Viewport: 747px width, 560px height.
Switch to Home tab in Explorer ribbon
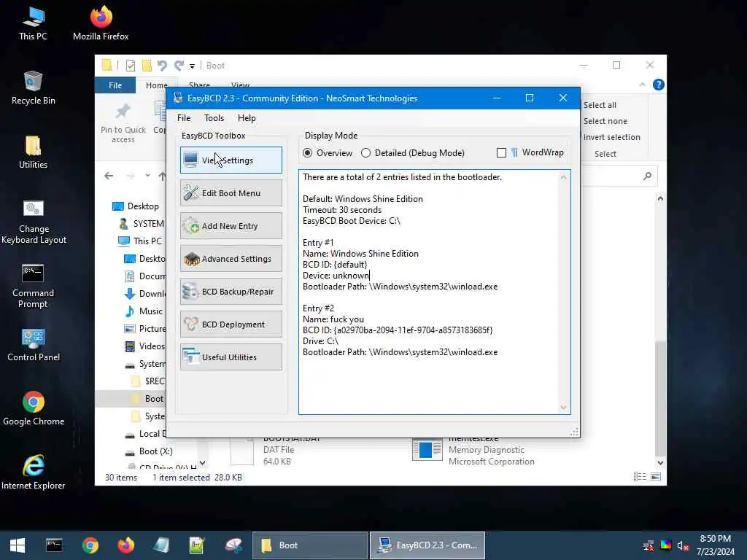click(x=156, y=85)
